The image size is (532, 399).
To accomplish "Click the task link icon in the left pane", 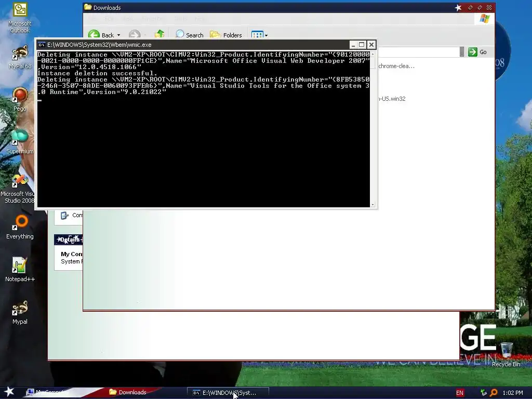I will point(64,215).
